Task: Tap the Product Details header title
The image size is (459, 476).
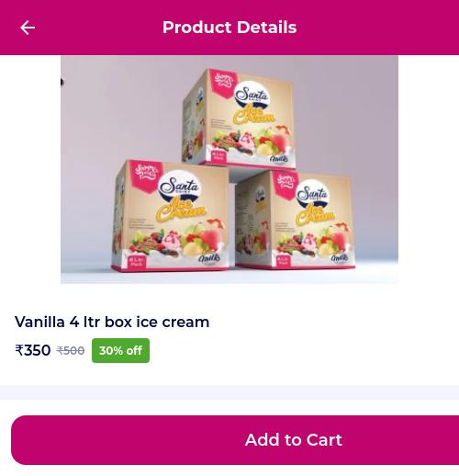Action: click(x=229, y=28)
